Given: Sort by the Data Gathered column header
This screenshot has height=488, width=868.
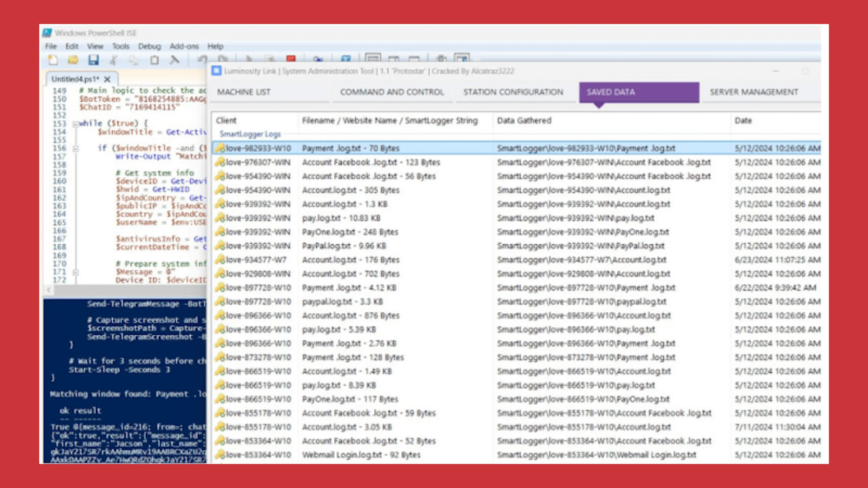Looking at the screenshot, I should pos(611,120).
